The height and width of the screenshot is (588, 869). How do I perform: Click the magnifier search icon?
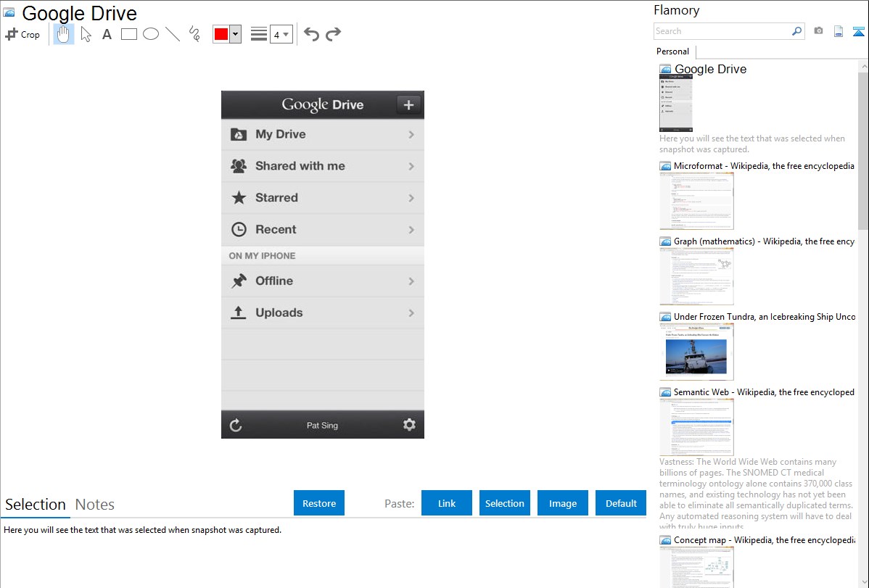(x=797, y=31)
